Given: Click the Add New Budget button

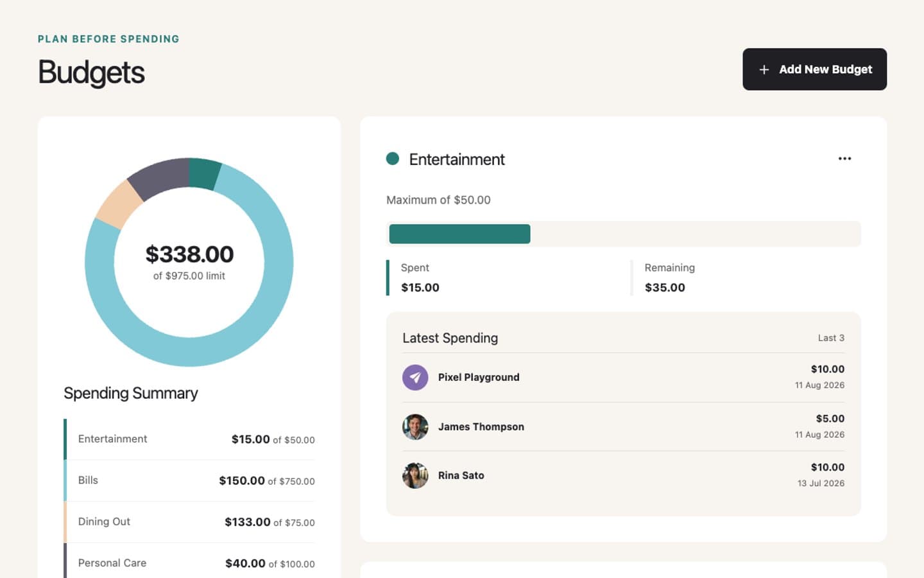Looking at the screenshot, I should point(814,69).
